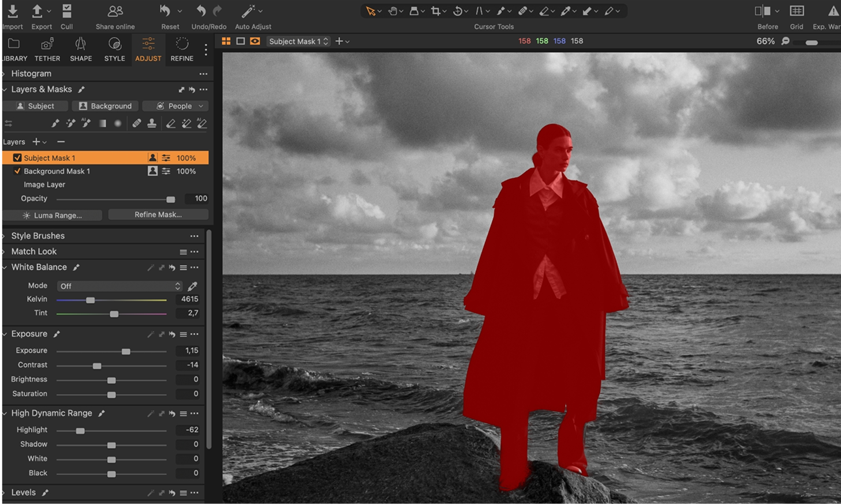This screenshot has height=504, width=841.
Task: Click the Luma Range... button
Action: click(x=52, y=215)
